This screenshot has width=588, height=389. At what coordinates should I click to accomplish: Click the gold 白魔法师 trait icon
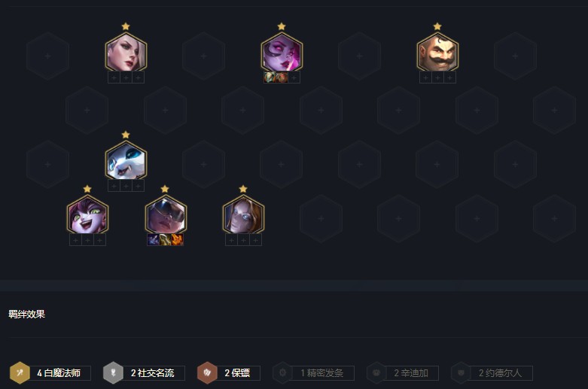point(20,373)
